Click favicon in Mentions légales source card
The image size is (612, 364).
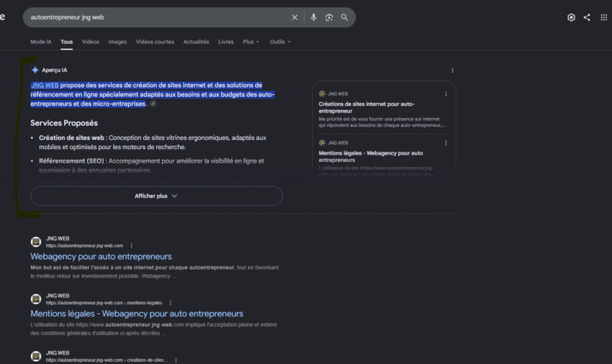point(322,143)
